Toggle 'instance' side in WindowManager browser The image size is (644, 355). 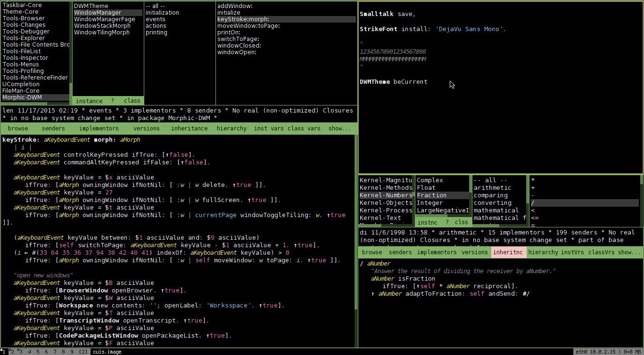(x=89, y=101)
